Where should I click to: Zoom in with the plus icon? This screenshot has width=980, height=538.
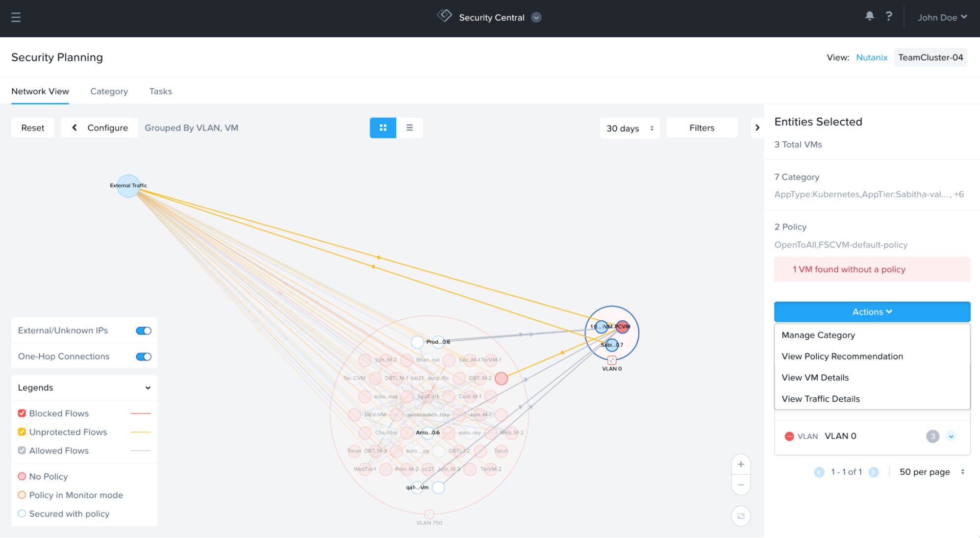point(741,464)
